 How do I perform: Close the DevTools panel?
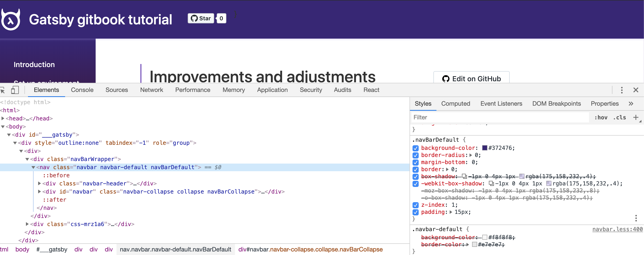tap(636, 90)
